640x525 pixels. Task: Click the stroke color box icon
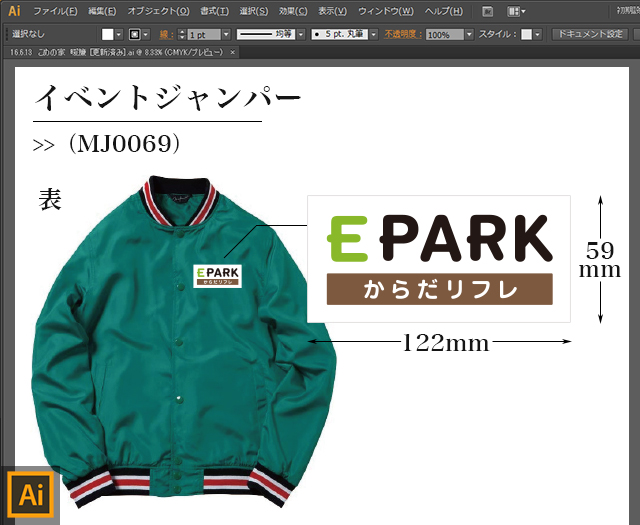pos(133,34)
